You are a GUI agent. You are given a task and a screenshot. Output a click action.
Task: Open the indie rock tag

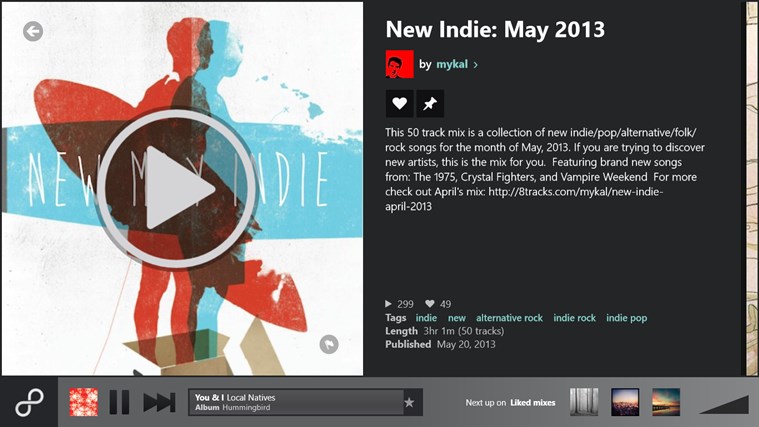[574, 318]
